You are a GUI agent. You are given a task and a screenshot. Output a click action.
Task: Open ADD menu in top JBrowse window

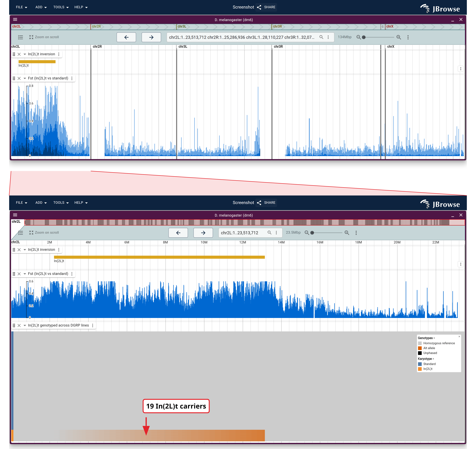point(41,7)
